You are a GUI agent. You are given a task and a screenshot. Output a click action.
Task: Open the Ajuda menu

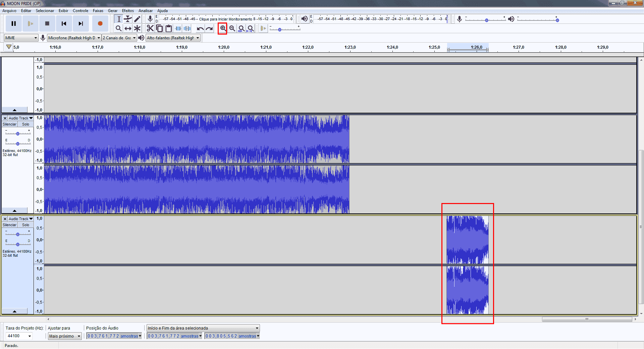(x=162, y=11)
